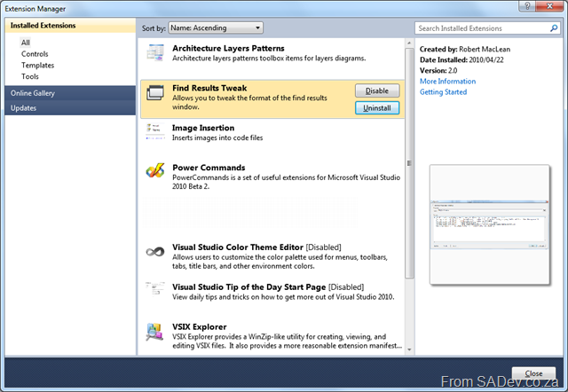568x392 pixels.
Task: Click the Image Insertion extension icon
Action: pos(155,132)
